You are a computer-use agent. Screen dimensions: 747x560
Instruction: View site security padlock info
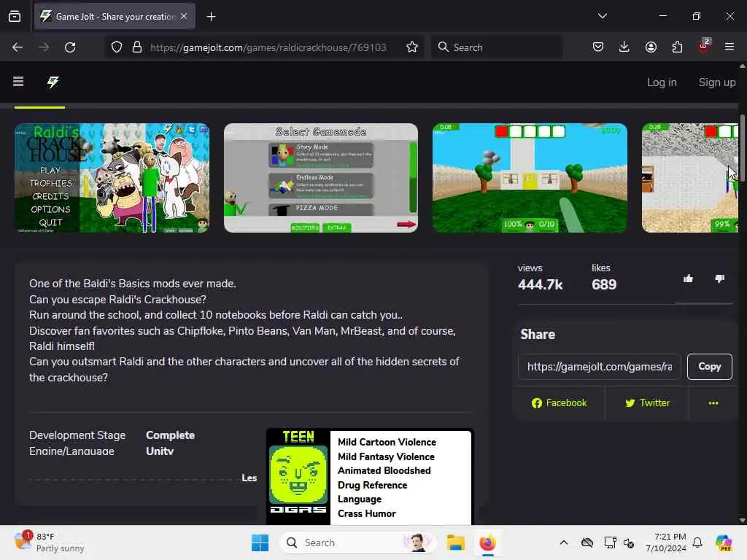pyautogui.click(x=137, y=47)
